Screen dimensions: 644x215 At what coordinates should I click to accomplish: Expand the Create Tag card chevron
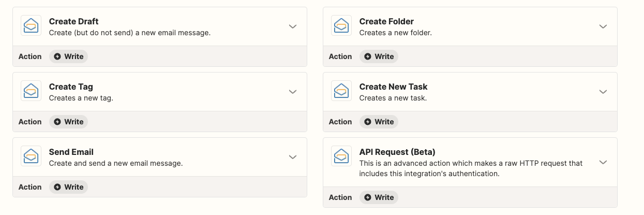click(x=293, y=92)
